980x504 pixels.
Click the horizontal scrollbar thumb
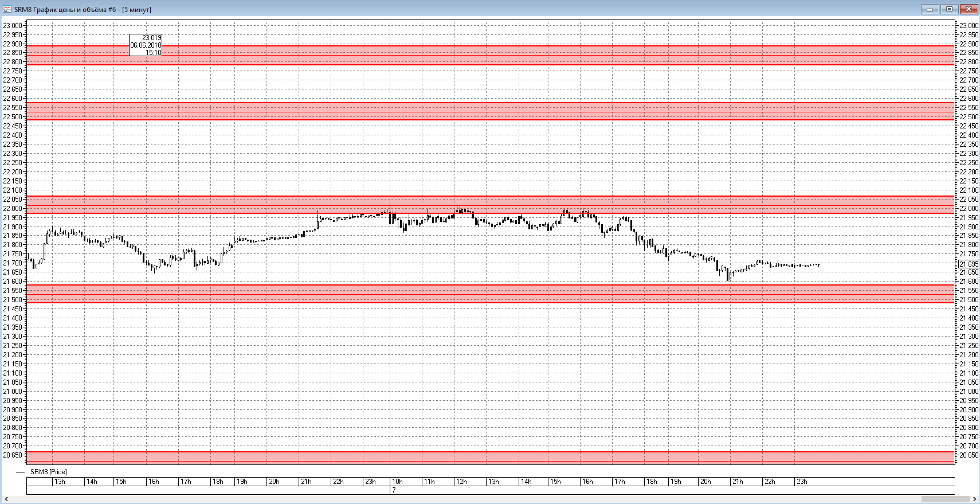(945, 499)
